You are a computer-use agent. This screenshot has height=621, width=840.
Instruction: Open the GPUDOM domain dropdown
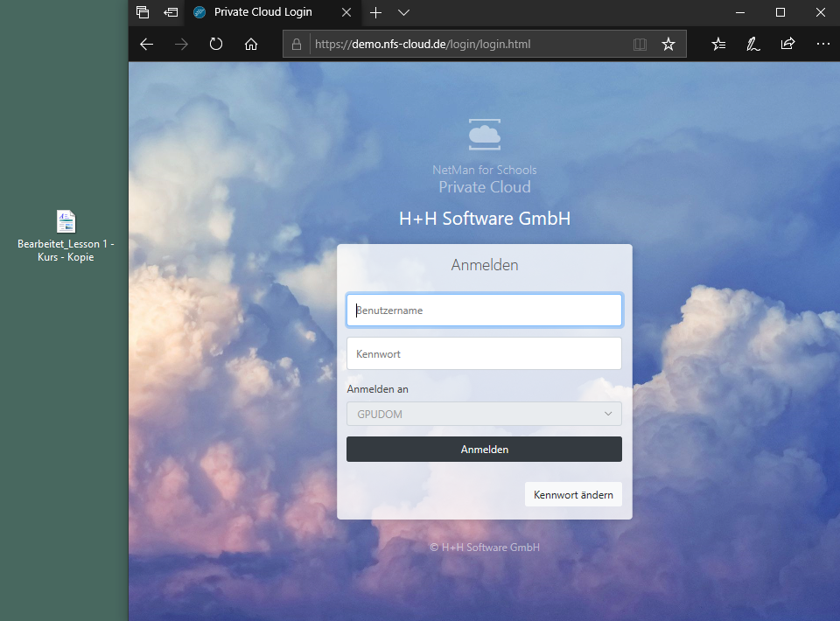484,414
